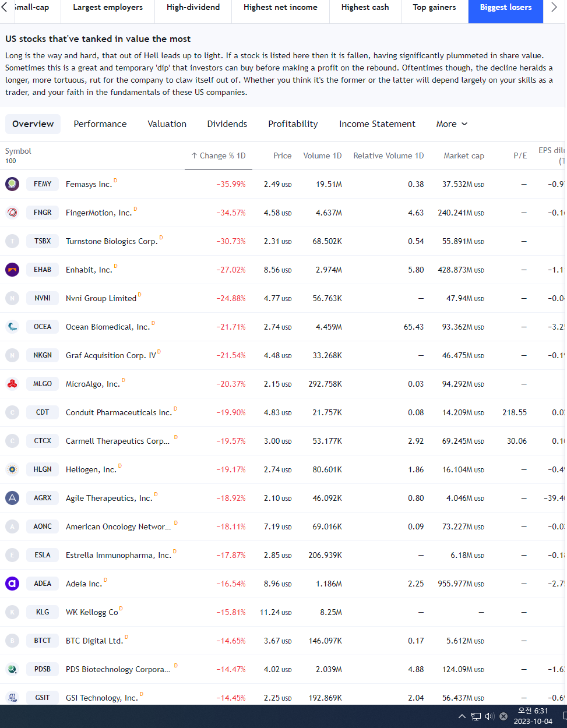Click the Estrella Immunopharma placeholder logo

pyautogui.click(x=12, y=555)
